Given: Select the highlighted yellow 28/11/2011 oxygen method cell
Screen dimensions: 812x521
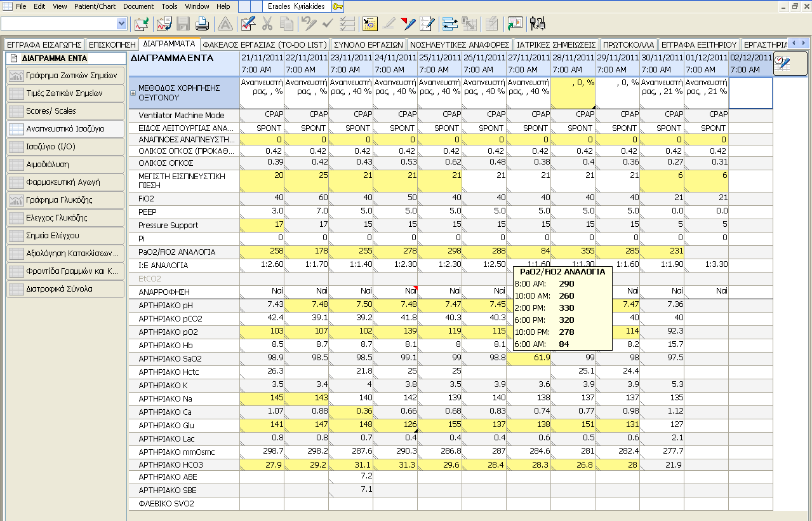Looking at the screenshot, I should [573, 93].
